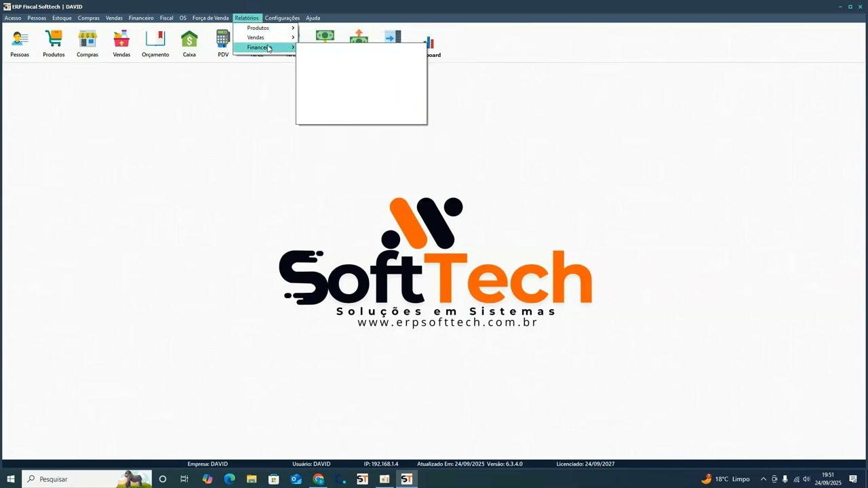This screenshot has width=868, height=488.
Task: Open the OS menu
Action: pos(183,18)
